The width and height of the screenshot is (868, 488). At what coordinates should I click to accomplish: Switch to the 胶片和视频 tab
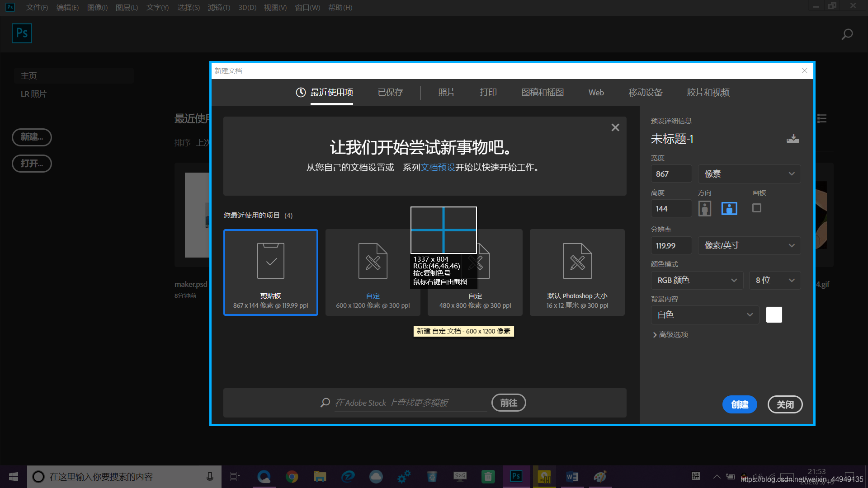(x=708, y=93)
